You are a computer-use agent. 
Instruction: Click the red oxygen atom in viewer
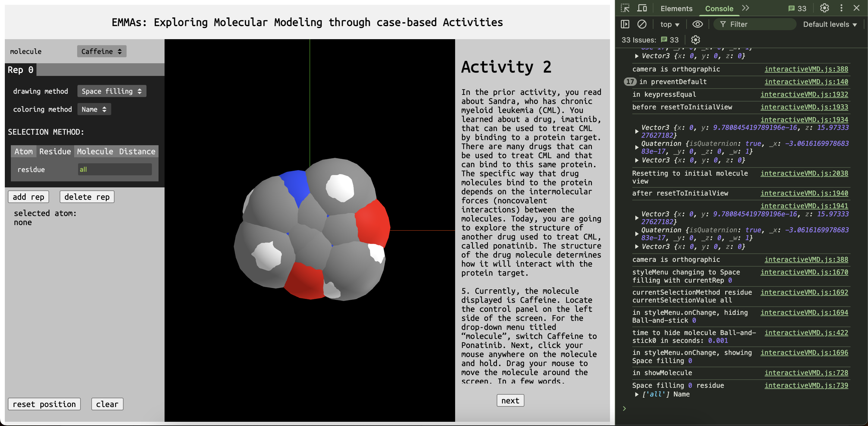click(x=372, y=222)
